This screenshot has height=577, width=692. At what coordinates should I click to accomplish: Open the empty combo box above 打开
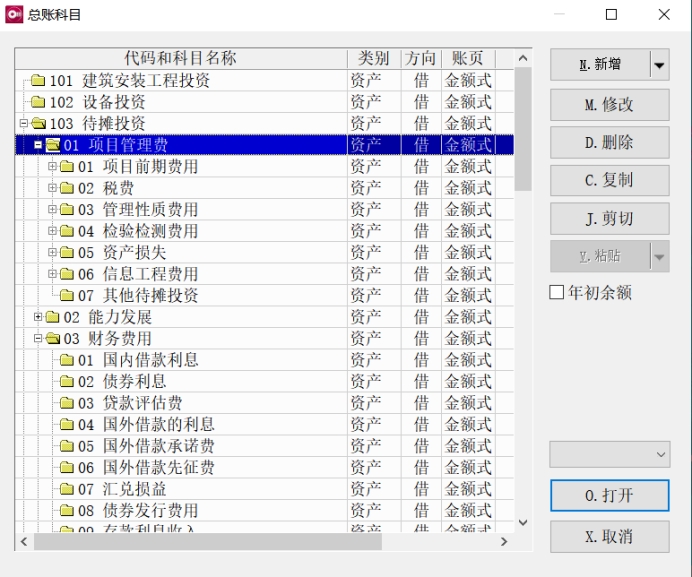[x=609, y=455]
